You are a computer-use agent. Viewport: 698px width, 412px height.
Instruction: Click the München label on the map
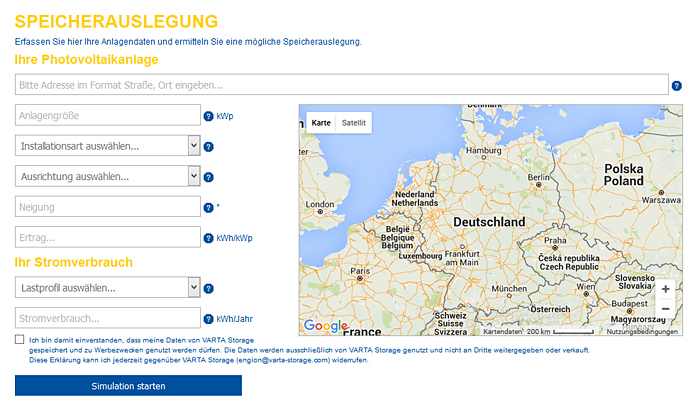coord(509,289)
